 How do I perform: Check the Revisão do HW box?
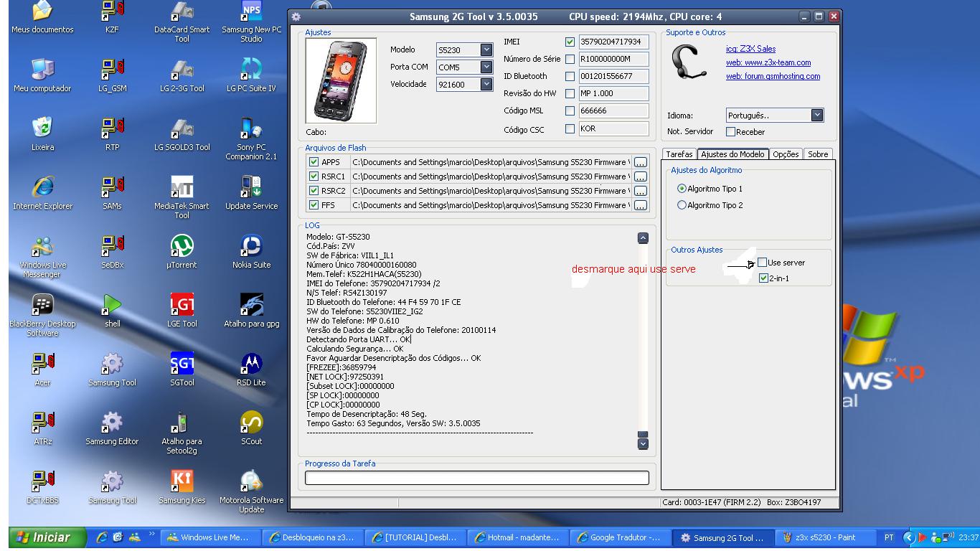pyautogui.click(x=570, y=93)
